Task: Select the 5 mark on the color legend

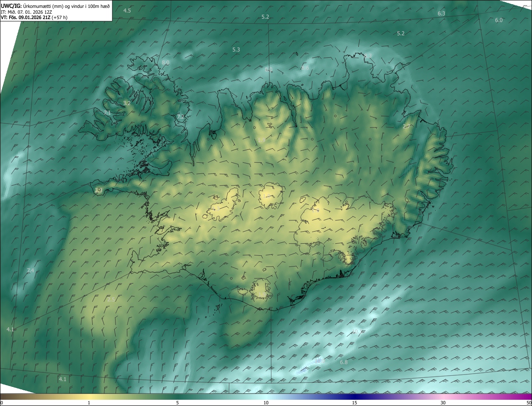Action: 177,403
